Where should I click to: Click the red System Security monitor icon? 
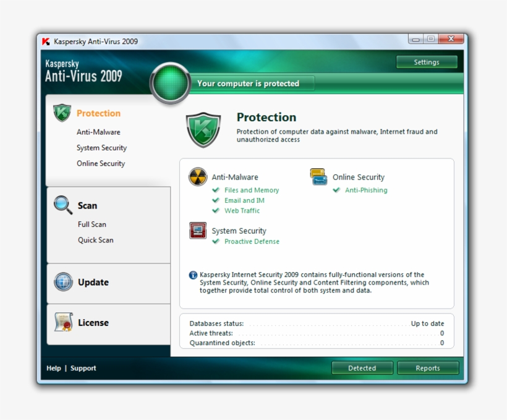point(198,231)
